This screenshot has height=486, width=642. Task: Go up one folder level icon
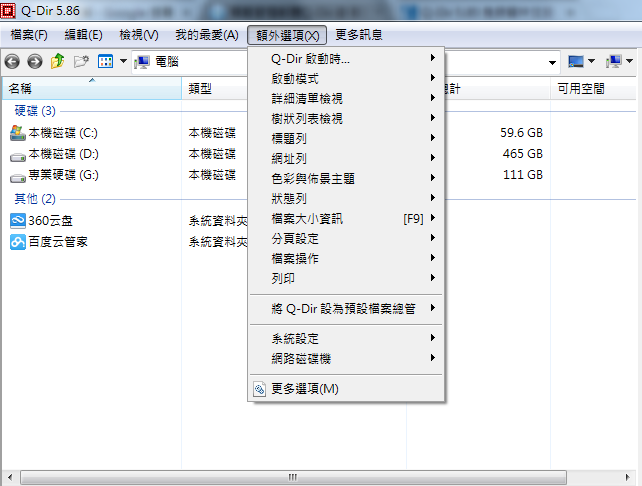pos(58,61)
